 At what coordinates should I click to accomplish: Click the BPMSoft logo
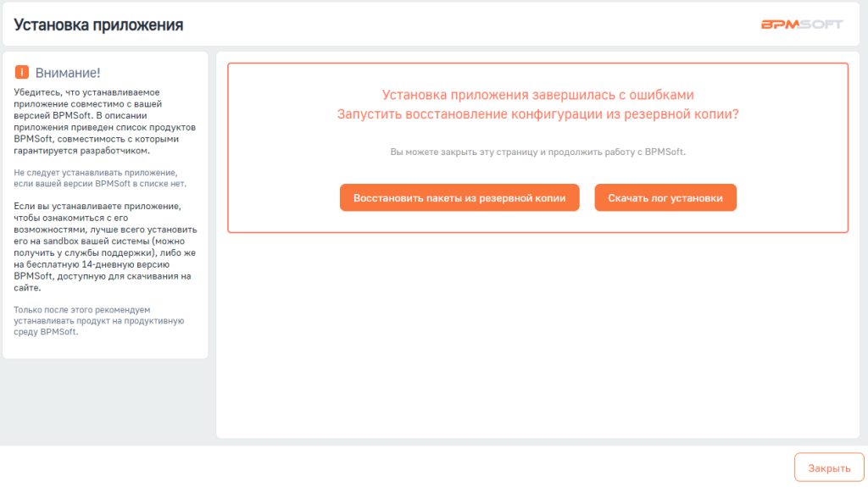coord(802,25)
